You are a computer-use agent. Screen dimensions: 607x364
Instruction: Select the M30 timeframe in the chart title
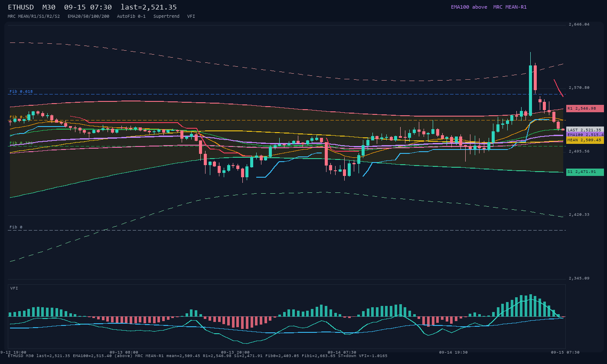49,7
